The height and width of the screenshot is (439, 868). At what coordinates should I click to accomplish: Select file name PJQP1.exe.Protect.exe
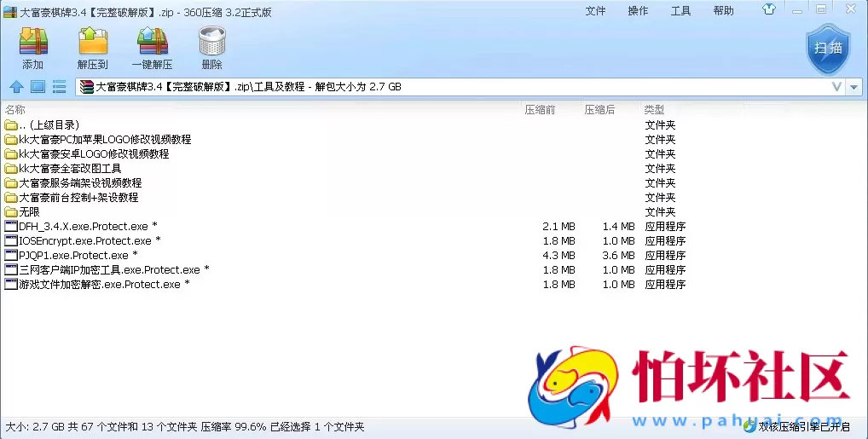(x=73, y=255)
